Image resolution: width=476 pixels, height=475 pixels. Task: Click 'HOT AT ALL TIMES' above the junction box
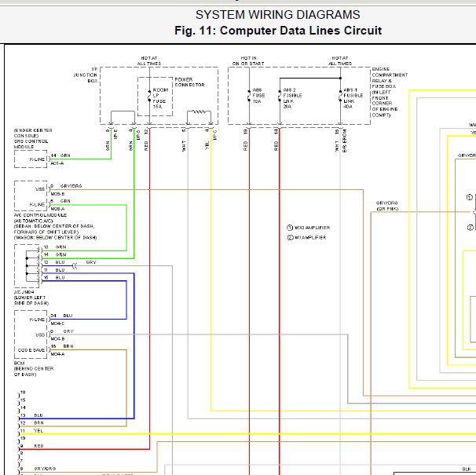point(148,60)
